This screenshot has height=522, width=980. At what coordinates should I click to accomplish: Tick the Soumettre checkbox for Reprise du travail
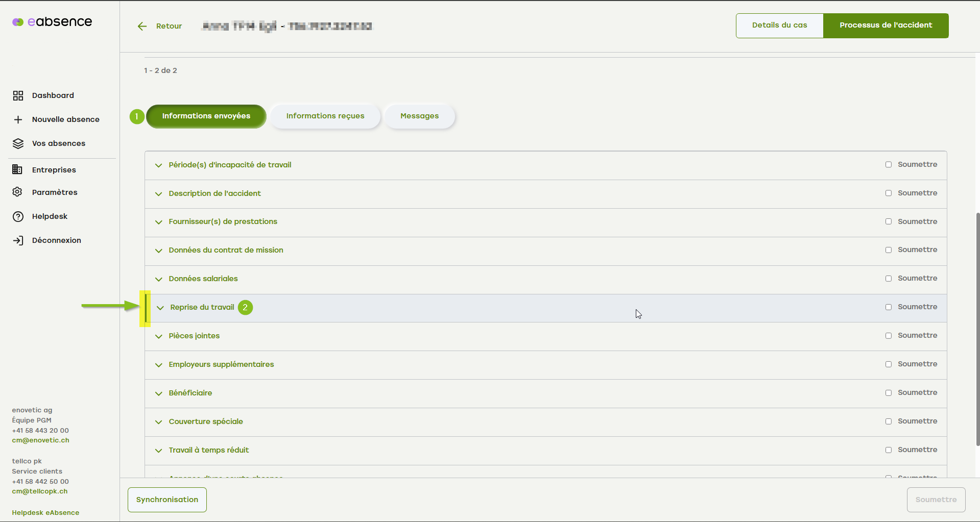[x=888, y=307]
